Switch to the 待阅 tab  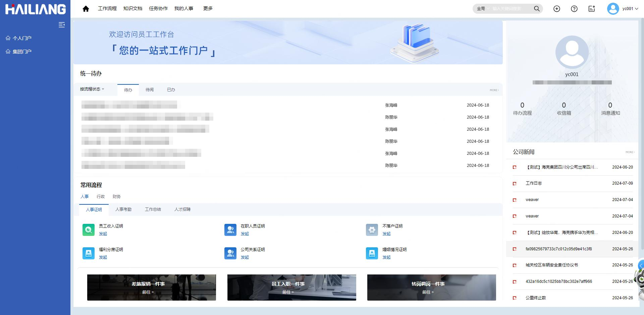pos(150,90)
